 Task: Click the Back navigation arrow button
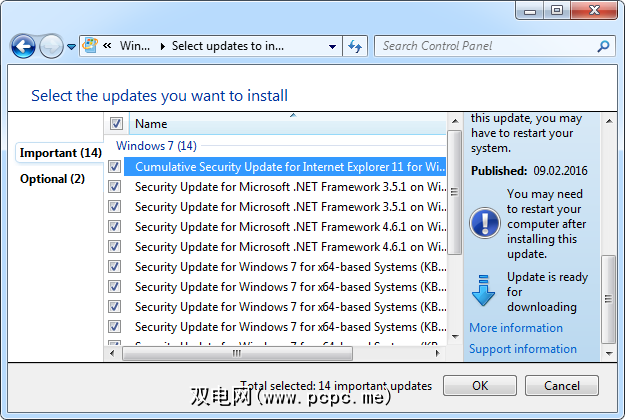[x=23, y=46]
